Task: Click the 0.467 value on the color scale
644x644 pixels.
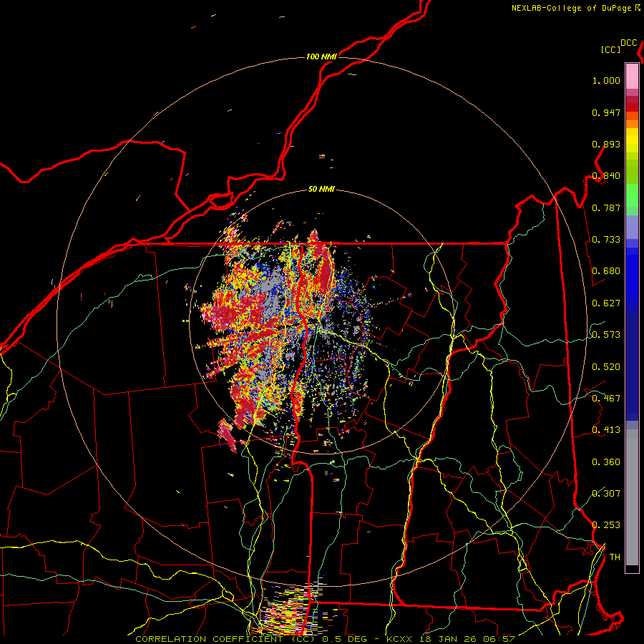Action: [x=606, y=399]
